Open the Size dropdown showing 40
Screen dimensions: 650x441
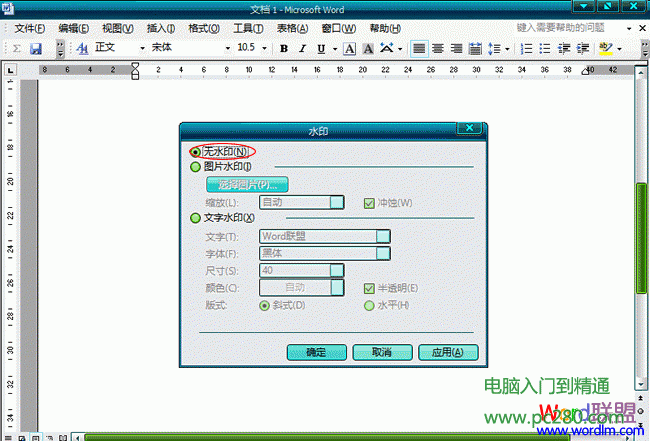click(337, 270)
